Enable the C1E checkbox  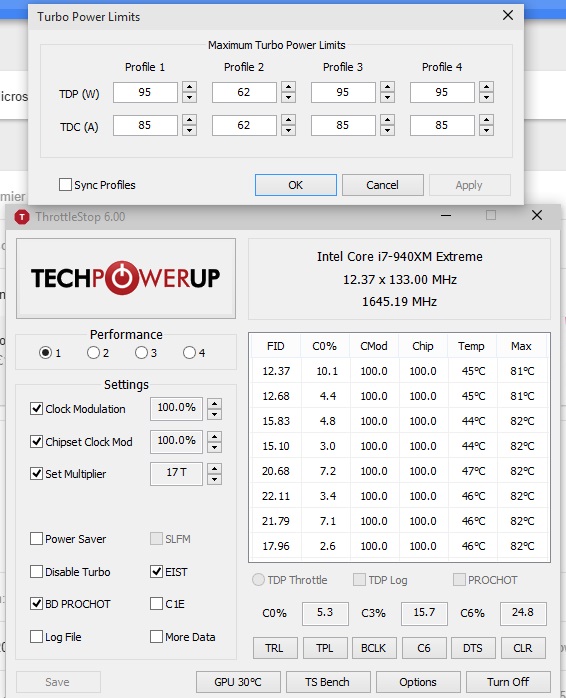(x=156, y=604)
